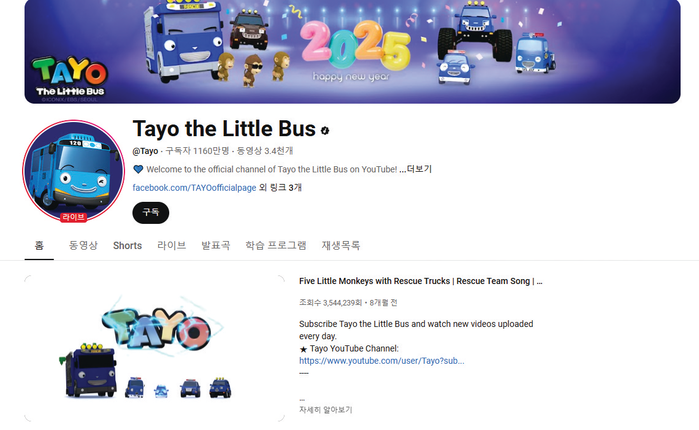The width and height of the screenshot is (699, 430).
Task: Open the youtube.com/user/Tayo link in description
Action: point(382,361)
